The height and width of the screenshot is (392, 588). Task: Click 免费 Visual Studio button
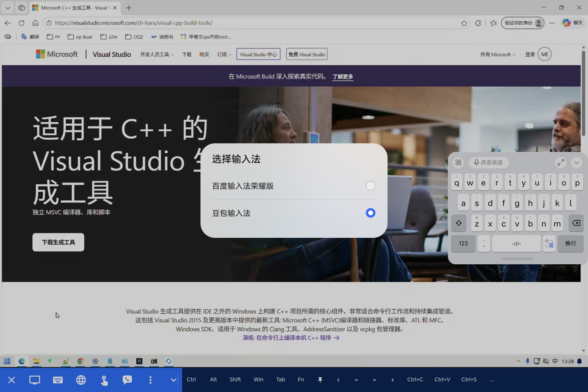click(x=307, y=54)
